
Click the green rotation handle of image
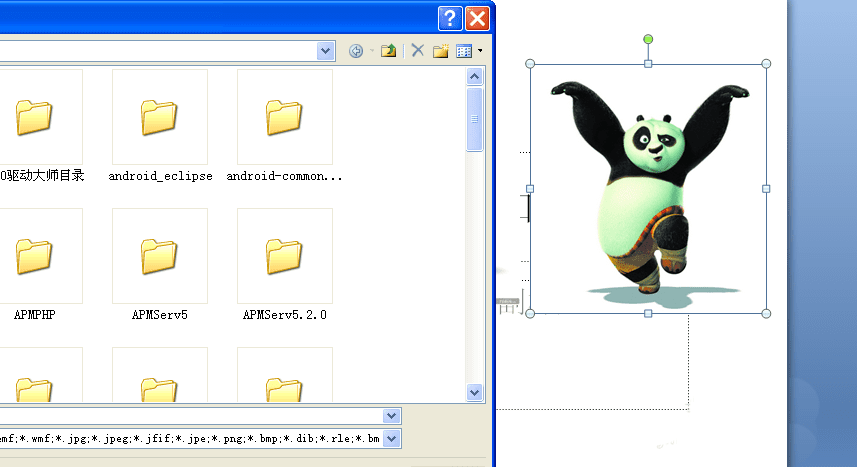(x=648, y=39)
